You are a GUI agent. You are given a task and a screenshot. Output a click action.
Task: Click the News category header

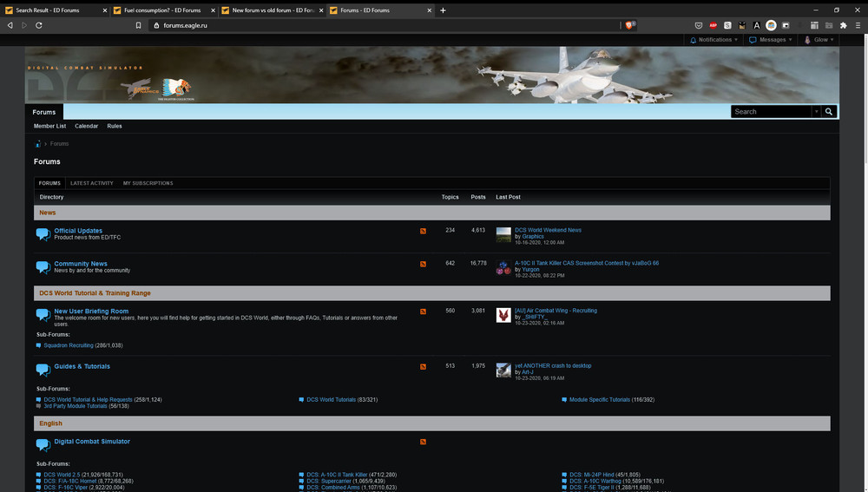click(x=431, y=213)
